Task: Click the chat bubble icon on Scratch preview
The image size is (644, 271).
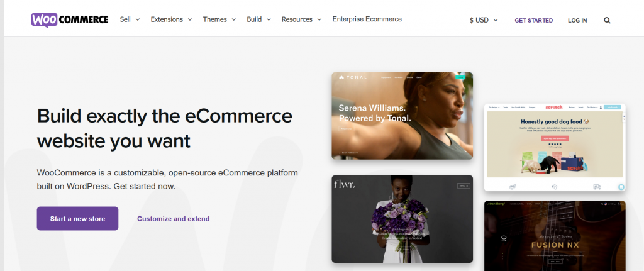Action: (621, 187)
